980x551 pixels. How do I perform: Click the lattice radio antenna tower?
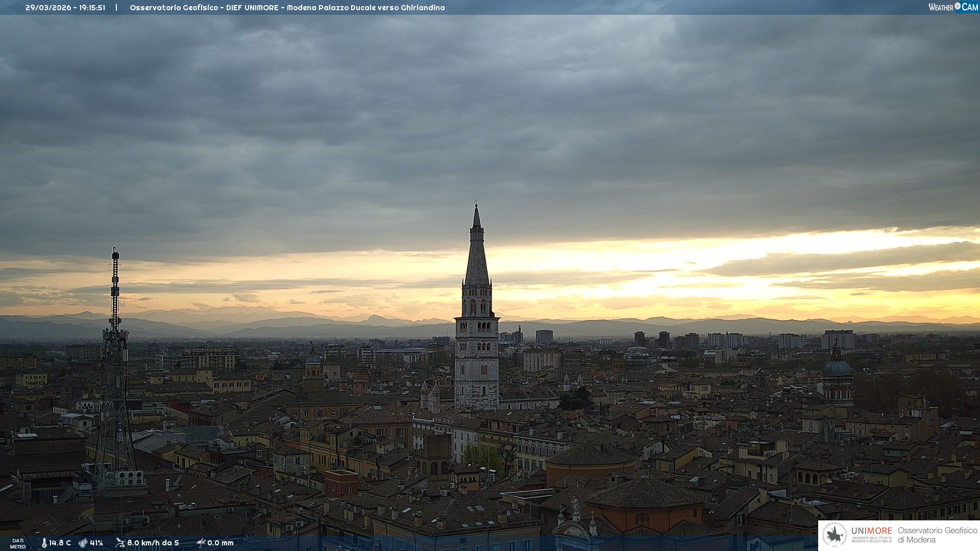point(115,357)
